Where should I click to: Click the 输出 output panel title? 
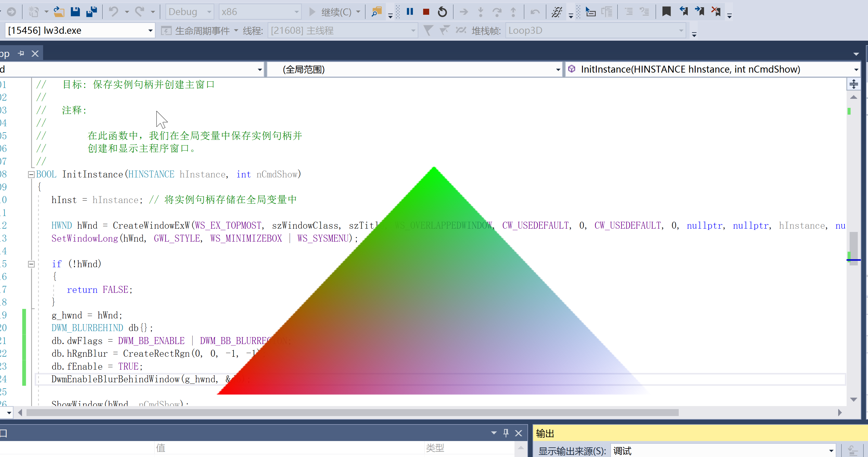545,434
